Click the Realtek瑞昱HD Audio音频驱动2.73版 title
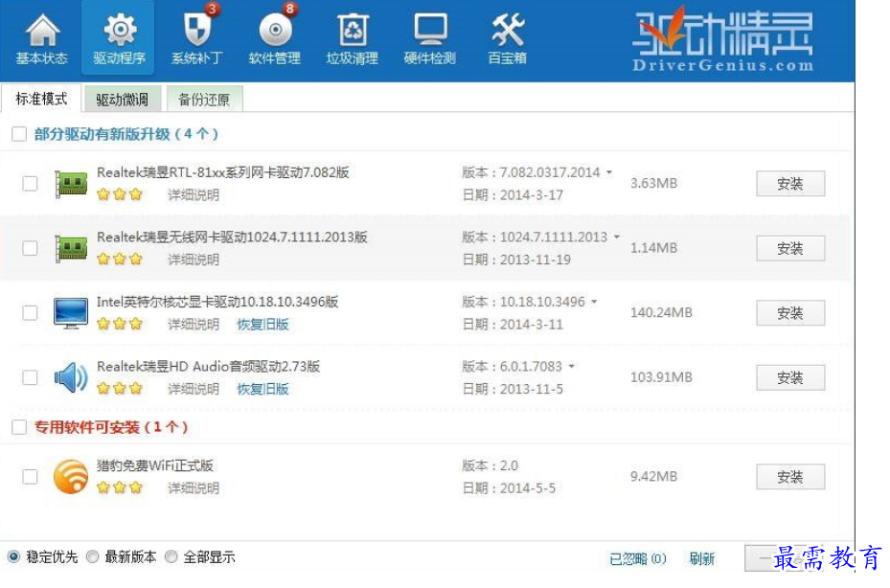The height and width of the screenshot is (588, 890). (208, 366)
